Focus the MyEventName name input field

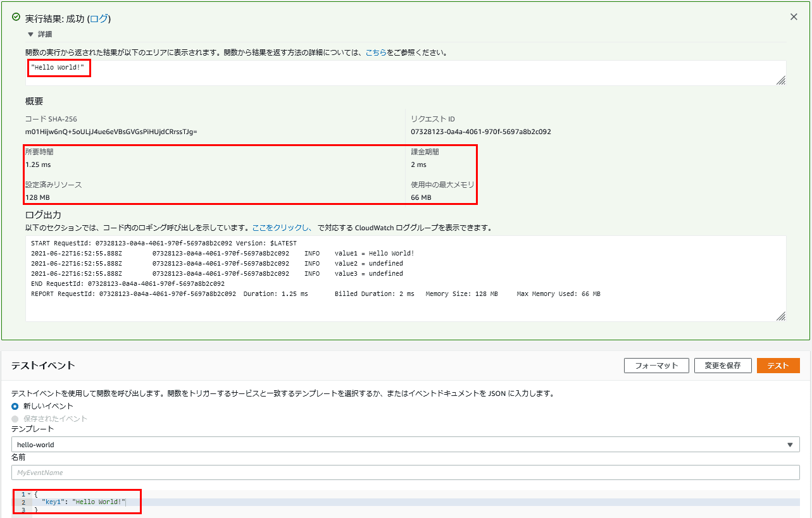coord(405,472)
